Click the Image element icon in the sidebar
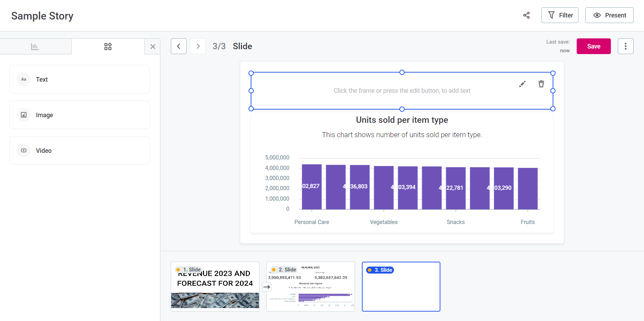Image resolution: width=644 pixels, height=321 pixels. click(x=23, y=115)
